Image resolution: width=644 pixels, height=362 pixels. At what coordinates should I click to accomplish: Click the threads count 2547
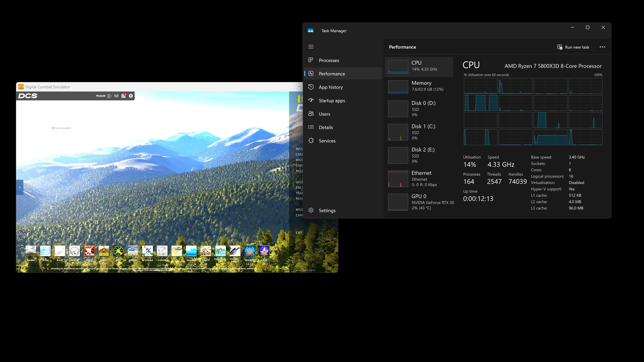coord(494,182)
